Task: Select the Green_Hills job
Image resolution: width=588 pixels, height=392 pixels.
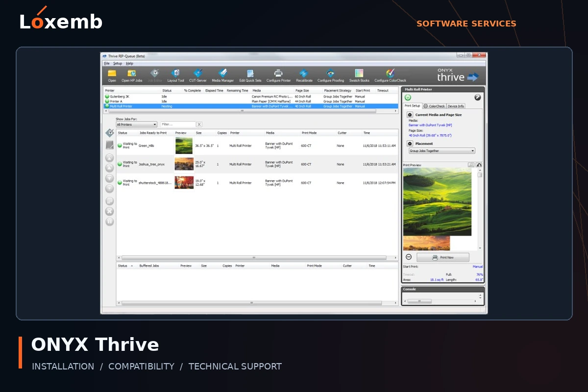Action: point(257,146)
